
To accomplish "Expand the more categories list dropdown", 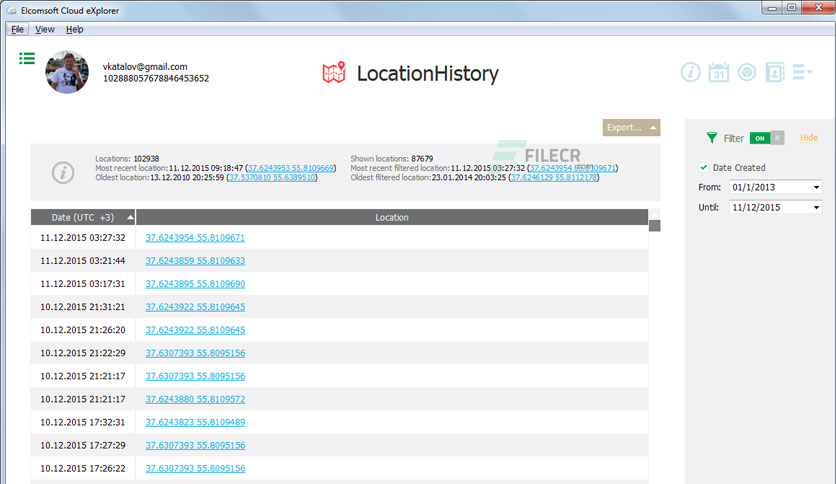I will (x=802, y=71).
